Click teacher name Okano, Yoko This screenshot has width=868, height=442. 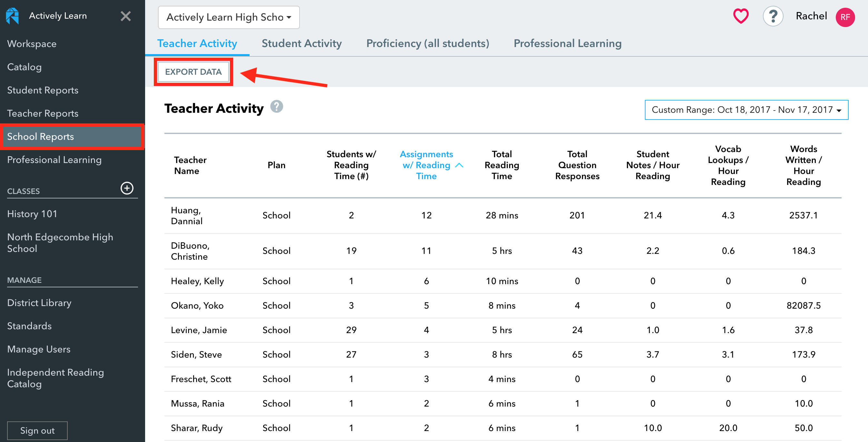pos(197,306)
